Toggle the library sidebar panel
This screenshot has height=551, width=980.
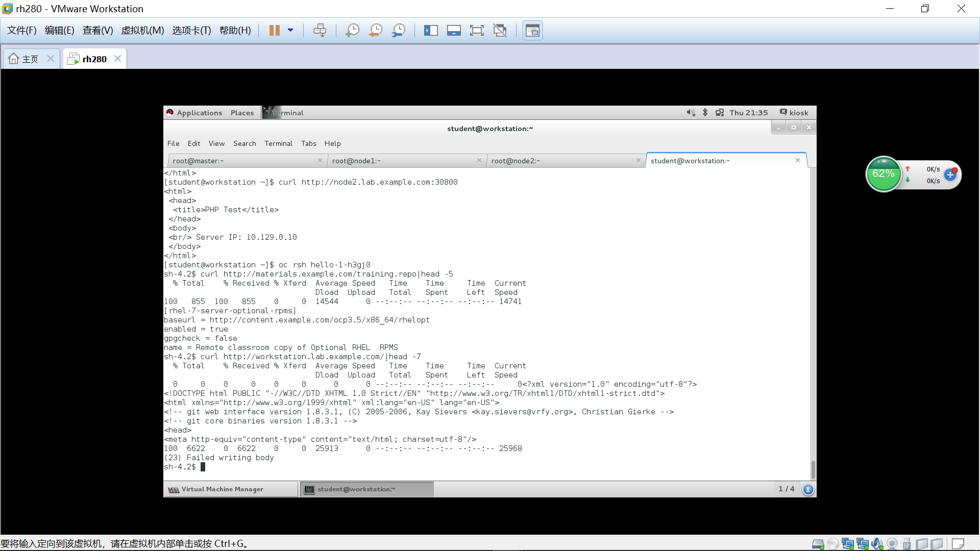(431, 31)
